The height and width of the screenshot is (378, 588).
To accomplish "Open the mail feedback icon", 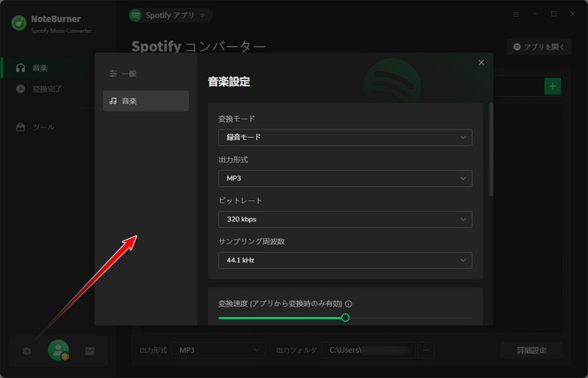I will (x=90, y=352).
